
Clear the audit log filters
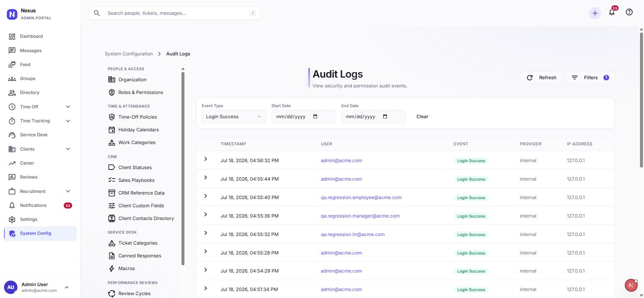click(x=422, y=117)
